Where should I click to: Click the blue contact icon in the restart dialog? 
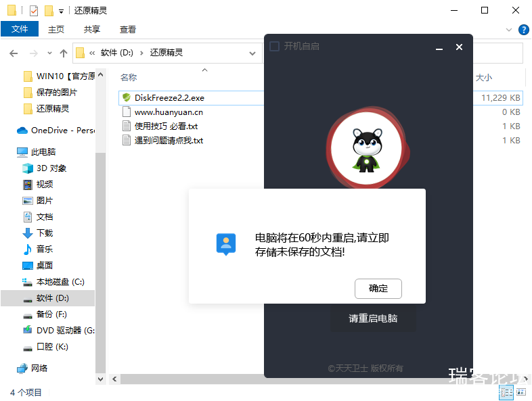[226, 243]
